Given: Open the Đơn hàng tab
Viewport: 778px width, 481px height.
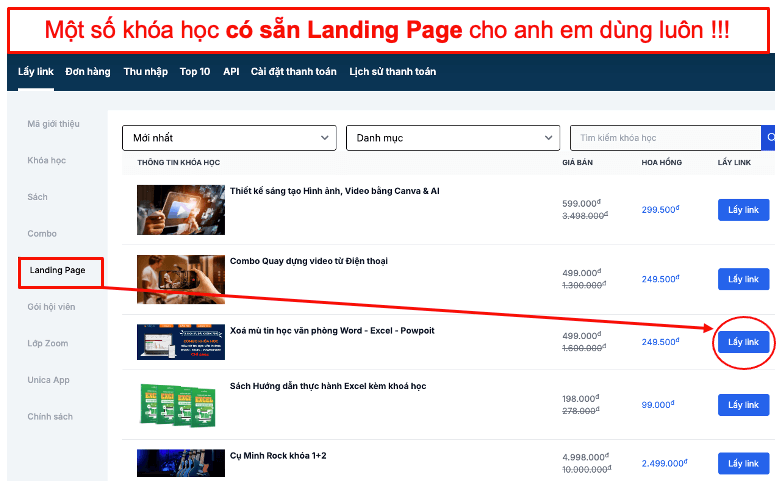Looking at the screenshot, I should (x=88, y=71).
